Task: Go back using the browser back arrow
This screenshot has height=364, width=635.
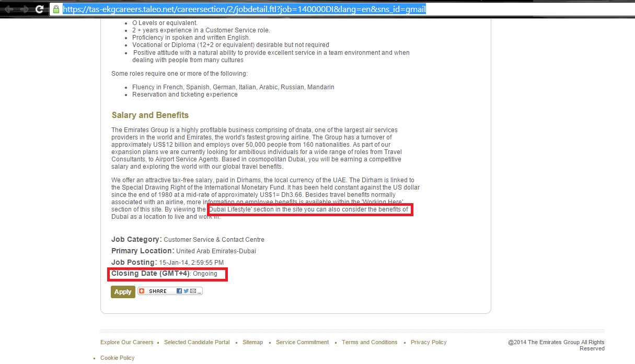Action: (9, 9)
